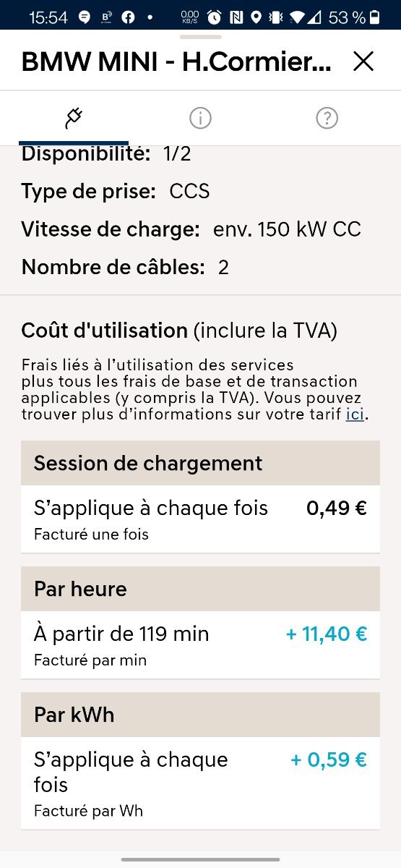The height and width of the screenshot is (868, 401).
Task: Tap the NFC status icon
Action: pos(236,17)
